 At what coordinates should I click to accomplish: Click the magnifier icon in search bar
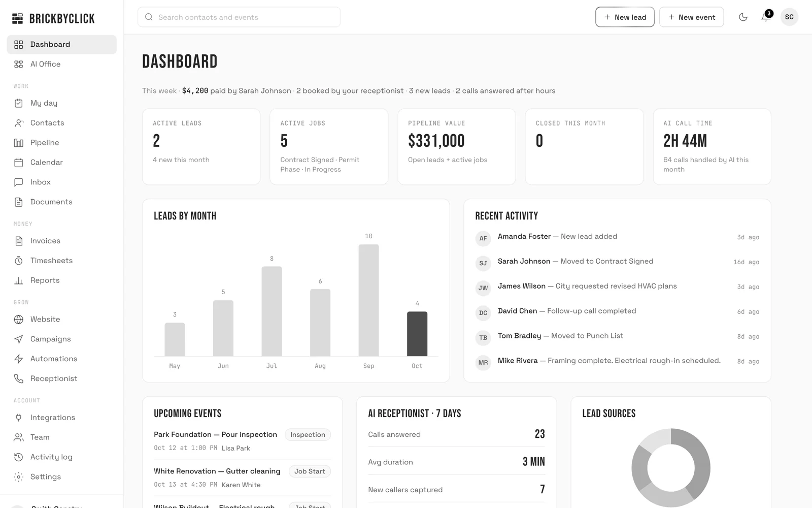(x=149, y=17)
